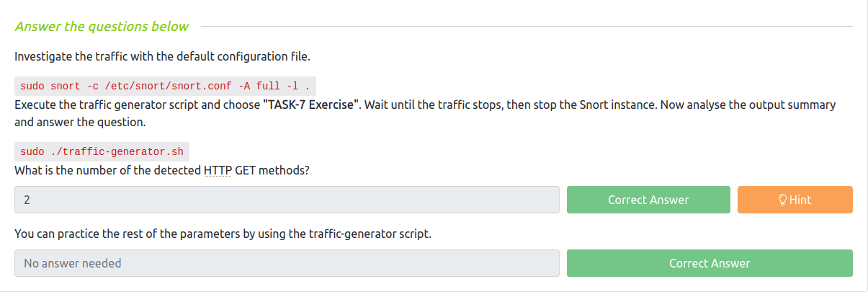Click the Investigate the traffic instruction line
The width and height of the screenshot is (868, 292).
[162, 56]
